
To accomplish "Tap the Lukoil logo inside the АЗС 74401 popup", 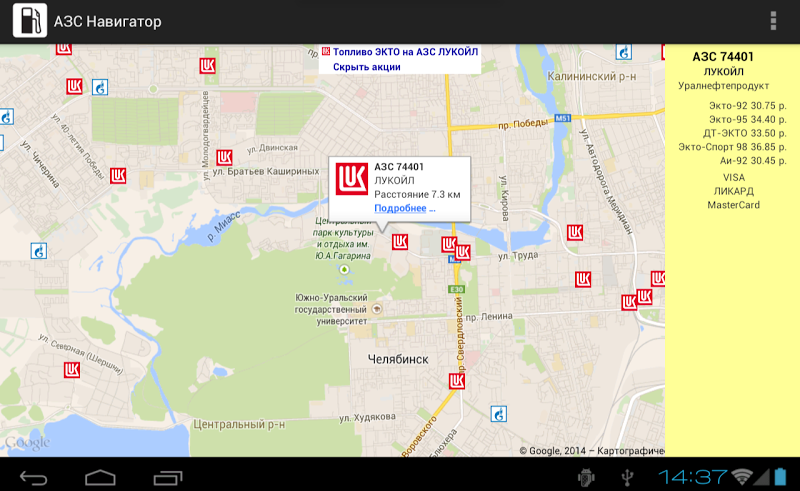I will (352, 179).
